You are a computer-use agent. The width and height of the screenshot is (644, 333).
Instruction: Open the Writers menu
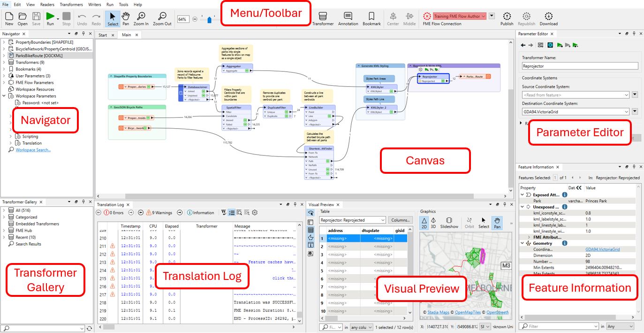coord(95,4)
